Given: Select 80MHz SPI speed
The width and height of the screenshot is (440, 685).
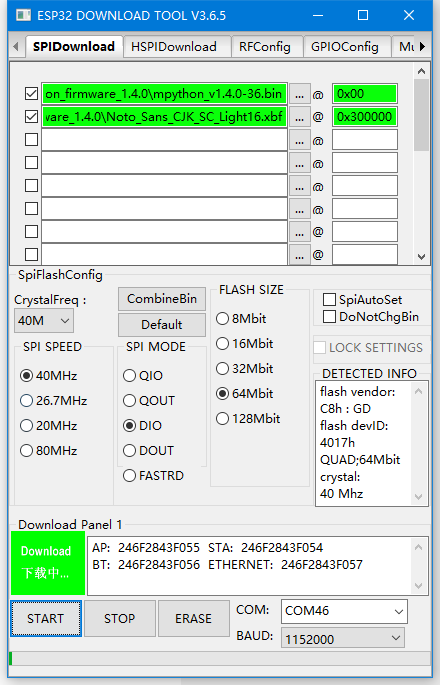Looking at the screenshot, I should click(x=49, y=450).
